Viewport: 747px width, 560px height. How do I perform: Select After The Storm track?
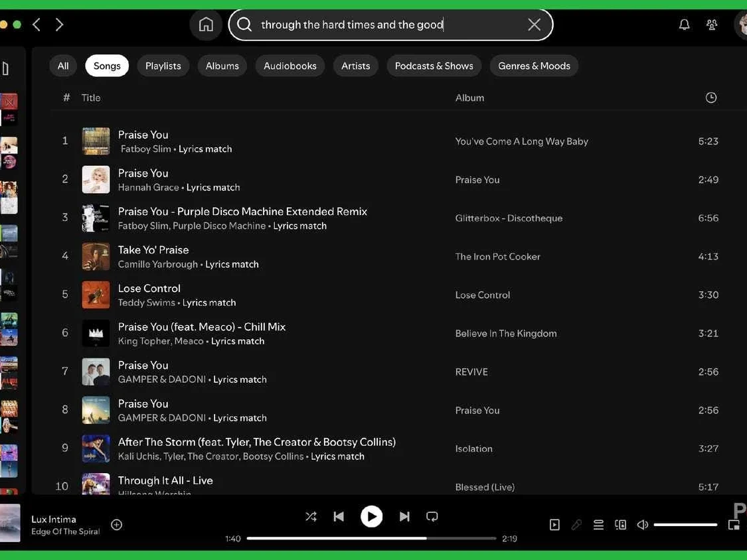click(x=257, y=443)
